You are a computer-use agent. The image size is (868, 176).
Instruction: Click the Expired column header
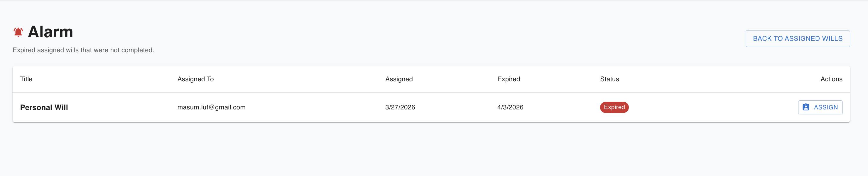click(x=509, y=79)
